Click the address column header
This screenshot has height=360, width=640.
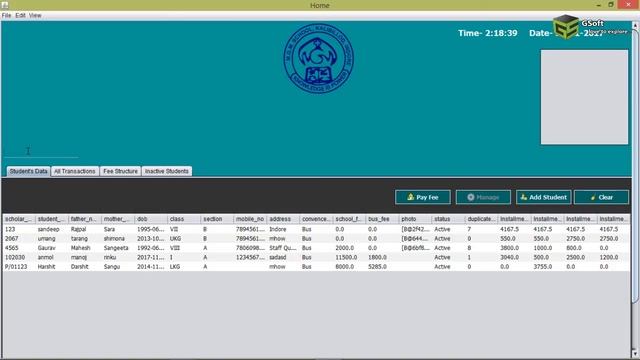coord(283,219)
